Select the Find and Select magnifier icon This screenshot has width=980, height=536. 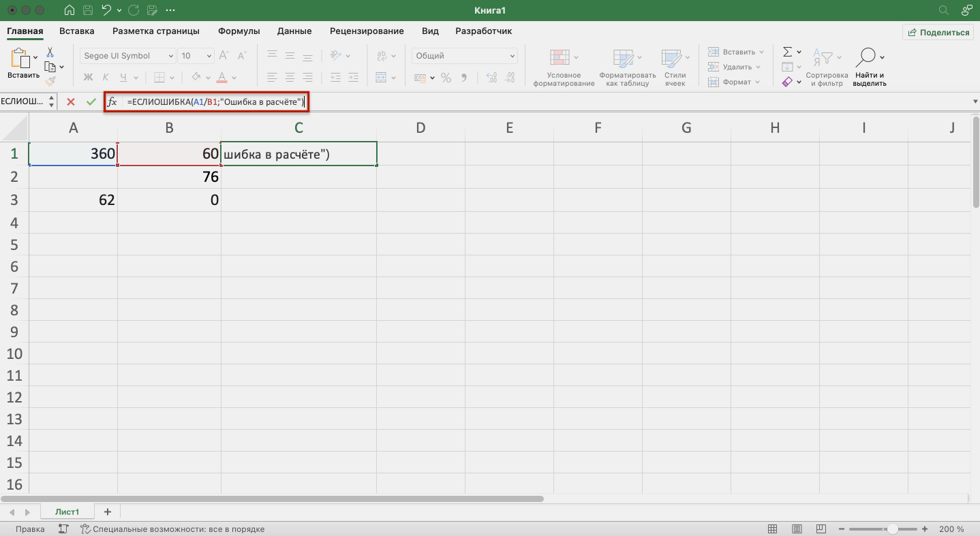[x=866, y=58]
